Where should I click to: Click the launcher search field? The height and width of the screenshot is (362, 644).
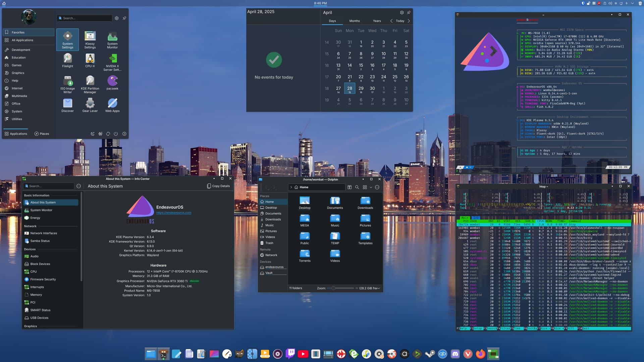pyautogui.click(x=84, y=18)
